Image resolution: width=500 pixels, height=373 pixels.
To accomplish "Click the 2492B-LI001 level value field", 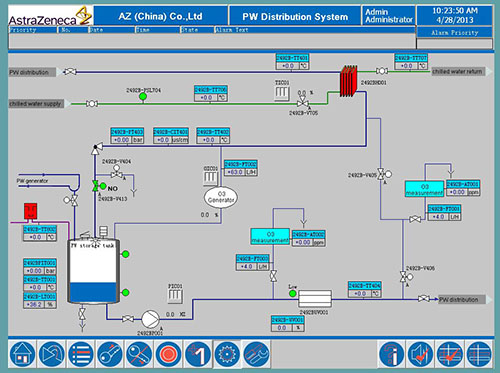I will [34, 304].
